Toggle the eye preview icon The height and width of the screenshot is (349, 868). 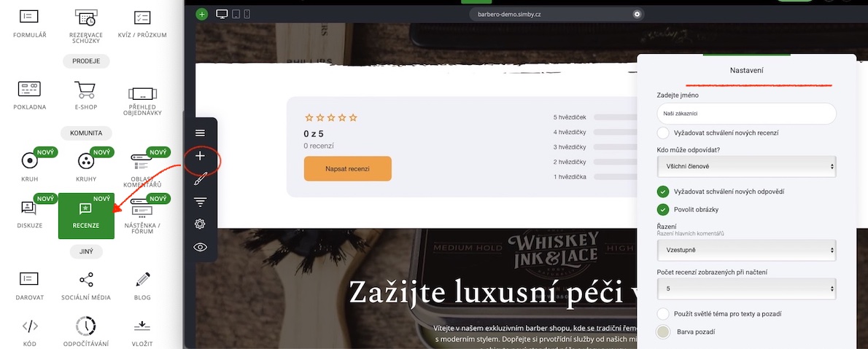click(201, 247)
